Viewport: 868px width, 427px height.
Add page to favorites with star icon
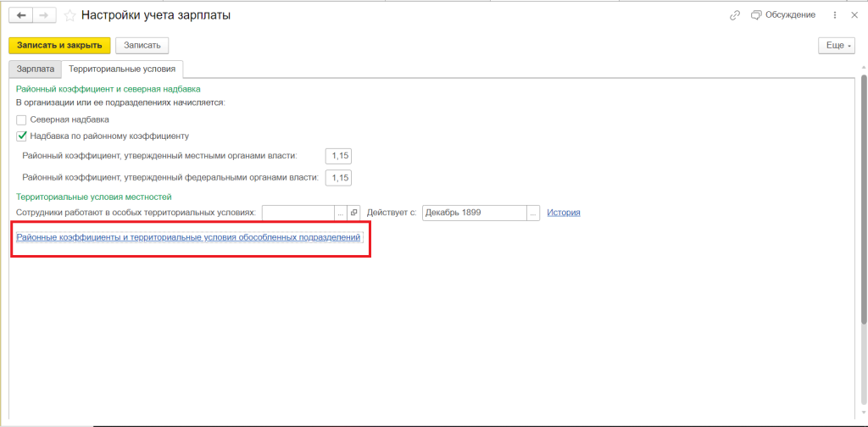click(70, 15)
